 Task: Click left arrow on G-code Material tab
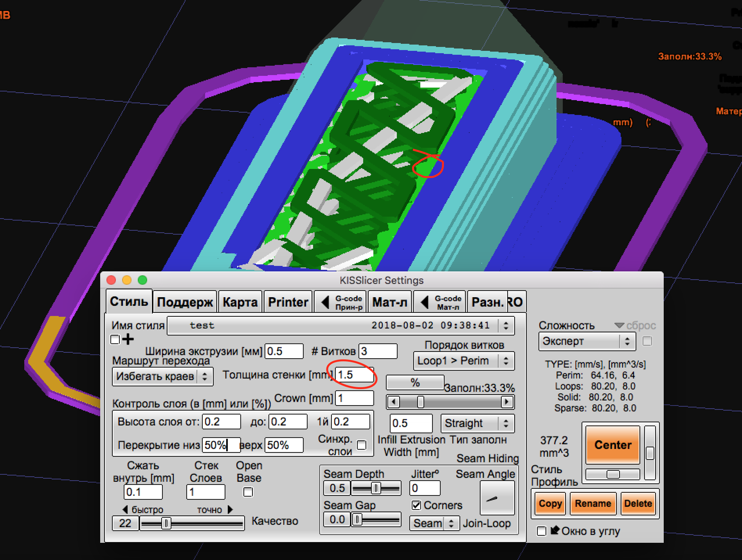[424, 302]
